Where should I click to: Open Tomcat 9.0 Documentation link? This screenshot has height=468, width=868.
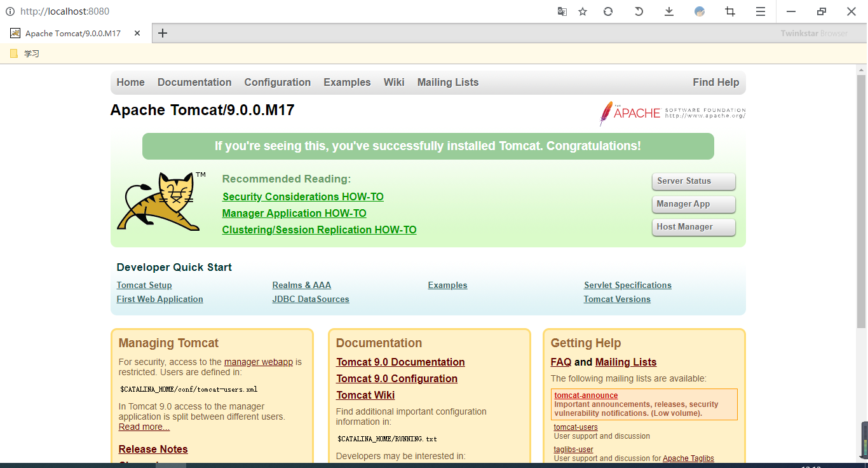[x=400, y=362]
